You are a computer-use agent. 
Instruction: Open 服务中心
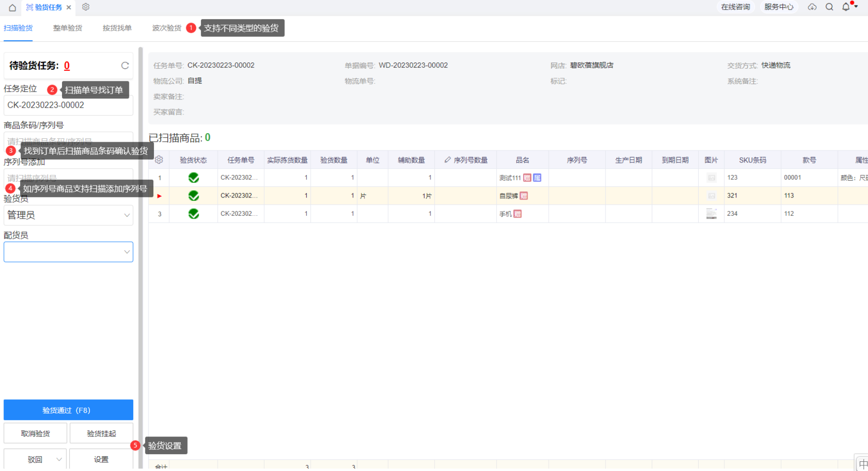(x=779, y=7)
